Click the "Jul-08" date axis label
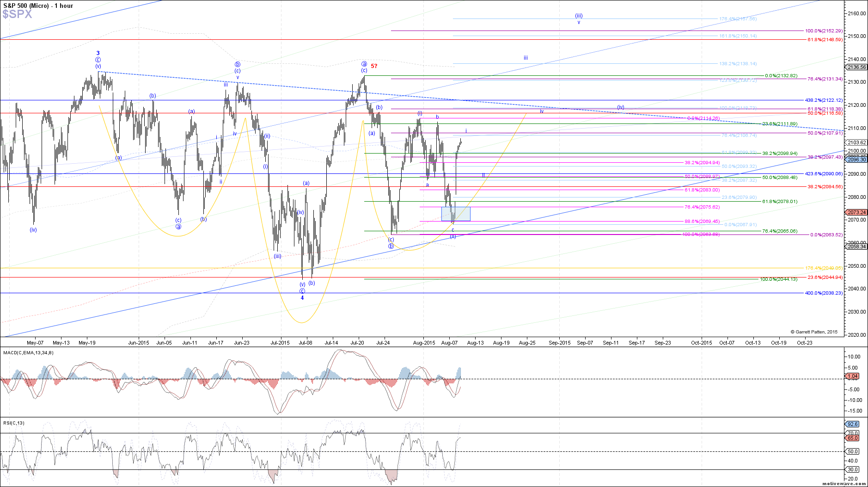 (306, 343)
